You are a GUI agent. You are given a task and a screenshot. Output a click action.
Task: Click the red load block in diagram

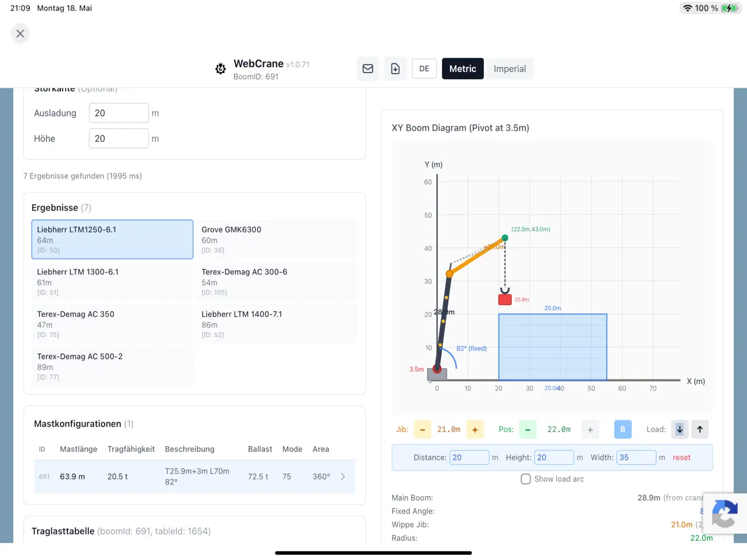tap(505, 299)
